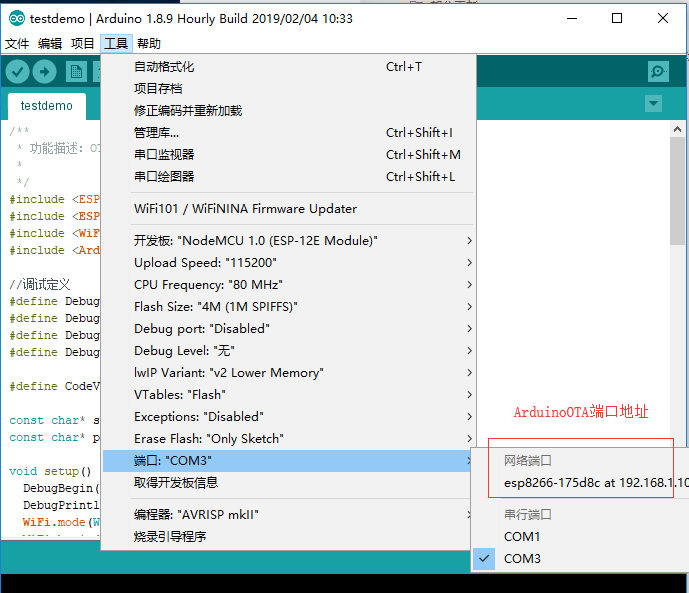The width and height of the screenshot is (689, 593).
Task: Open the Serial Monitor magnifier icon
Action: click(658, 71)
